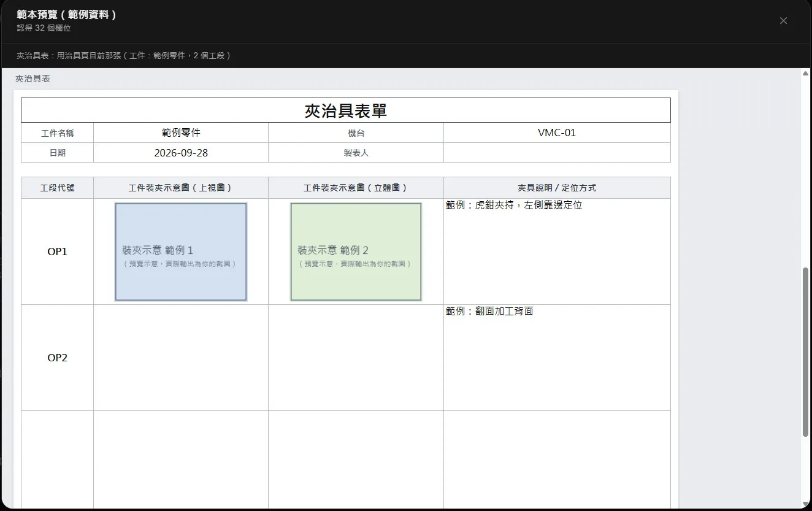Click the 認得 32 個欄位 subtitle

click(x=44, y=28)
